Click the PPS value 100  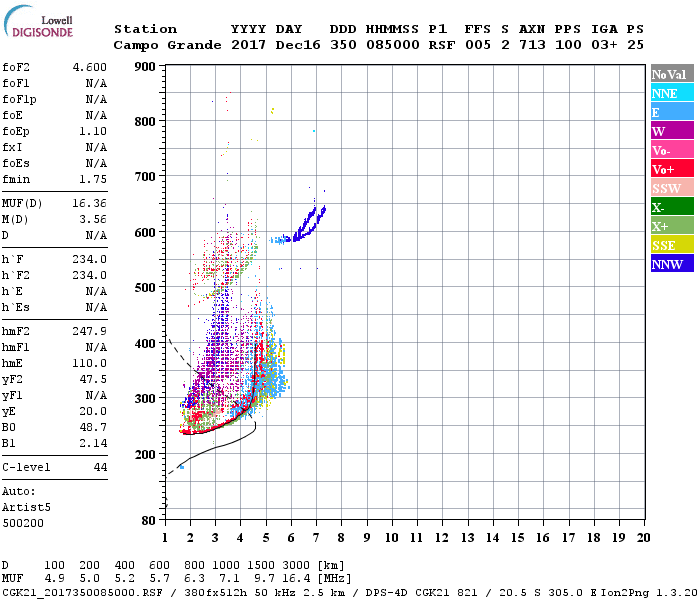(568, 45)
